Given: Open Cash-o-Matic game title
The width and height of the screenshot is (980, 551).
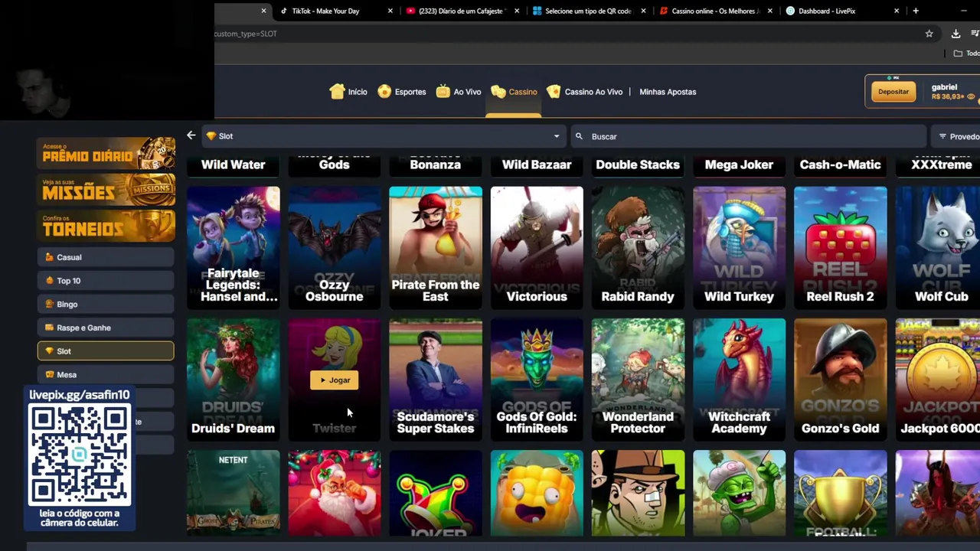Looking at the screenshot, I should (841, 165).
